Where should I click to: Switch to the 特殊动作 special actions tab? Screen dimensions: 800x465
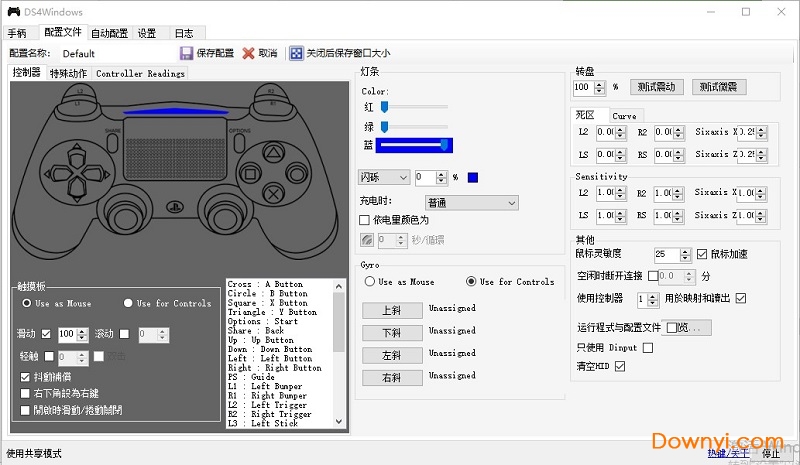click(68, 74)
